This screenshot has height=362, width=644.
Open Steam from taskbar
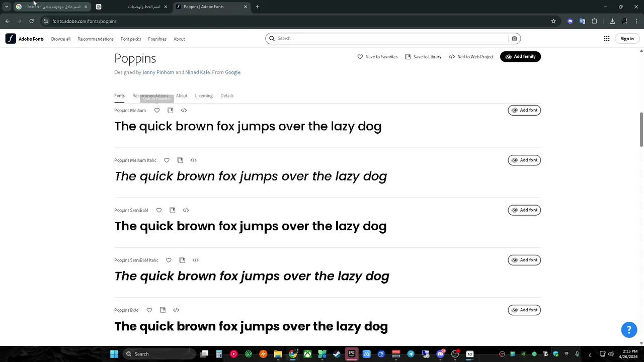(337, 354)
